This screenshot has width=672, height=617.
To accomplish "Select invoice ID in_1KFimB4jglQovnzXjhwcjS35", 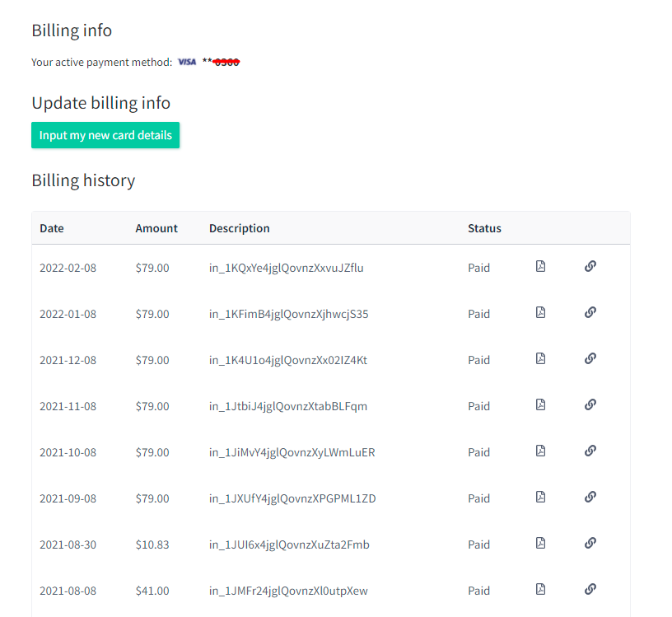I will (x=289, y=315).
